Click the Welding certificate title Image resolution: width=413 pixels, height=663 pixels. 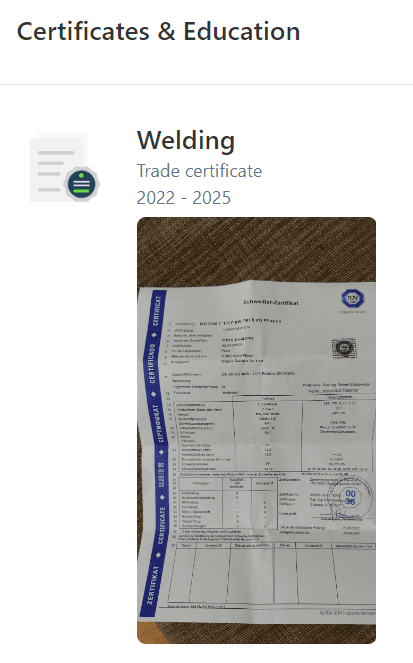pos(186,140)
